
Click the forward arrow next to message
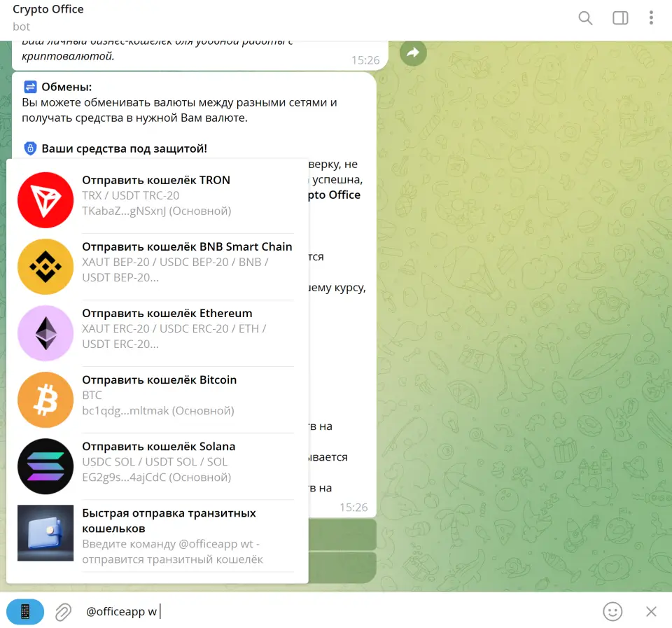click(413, 53)
